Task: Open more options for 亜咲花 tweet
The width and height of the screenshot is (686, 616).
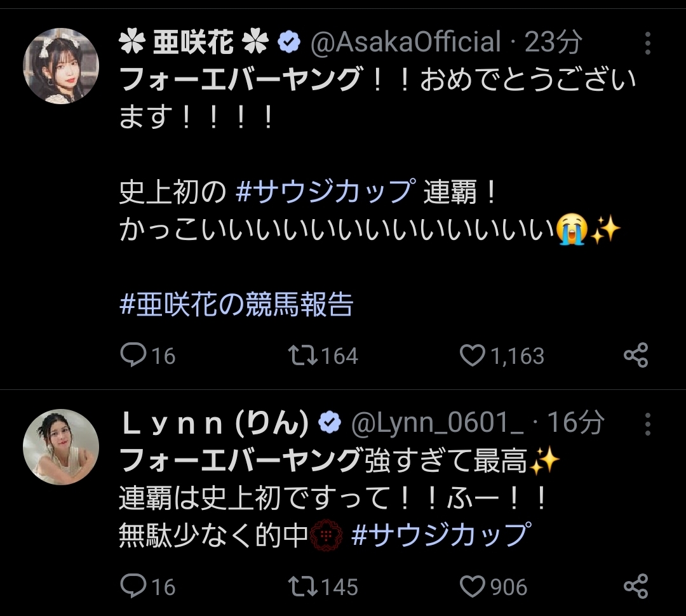Action: (x=647, y=43)
